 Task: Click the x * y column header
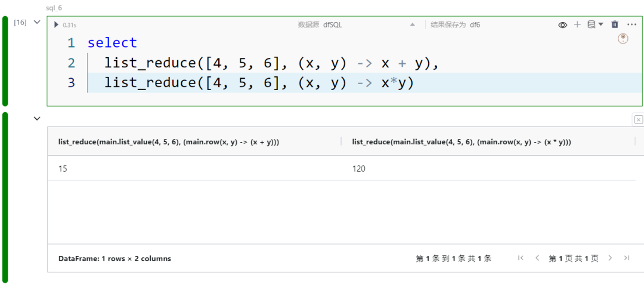tap(488, 141)
